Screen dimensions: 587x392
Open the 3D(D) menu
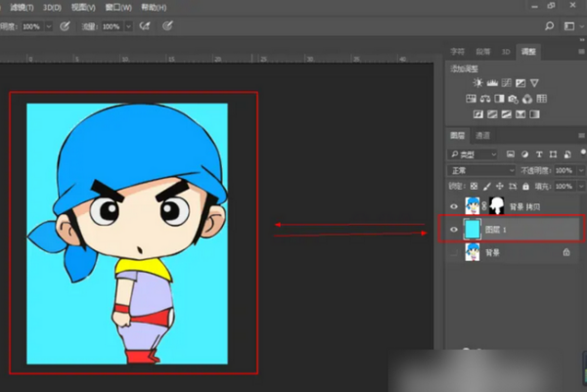(x=52, y=7)
